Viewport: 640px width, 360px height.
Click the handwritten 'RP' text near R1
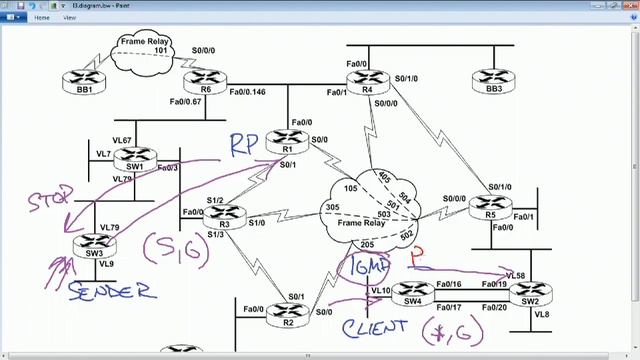244,145
